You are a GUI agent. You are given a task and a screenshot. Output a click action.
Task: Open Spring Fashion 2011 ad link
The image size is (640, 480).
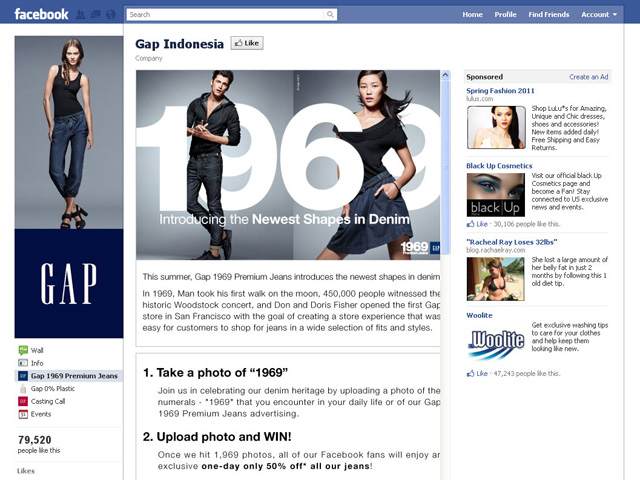click(x=500, y=91)
